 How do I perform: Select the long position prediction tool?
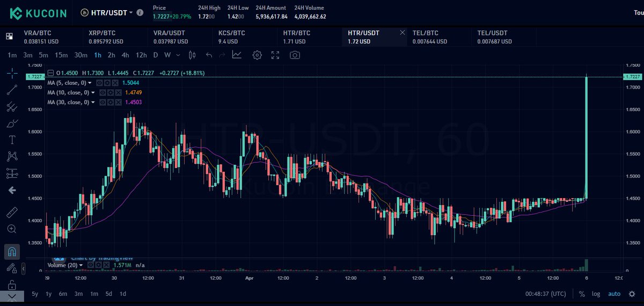(12, 173)
